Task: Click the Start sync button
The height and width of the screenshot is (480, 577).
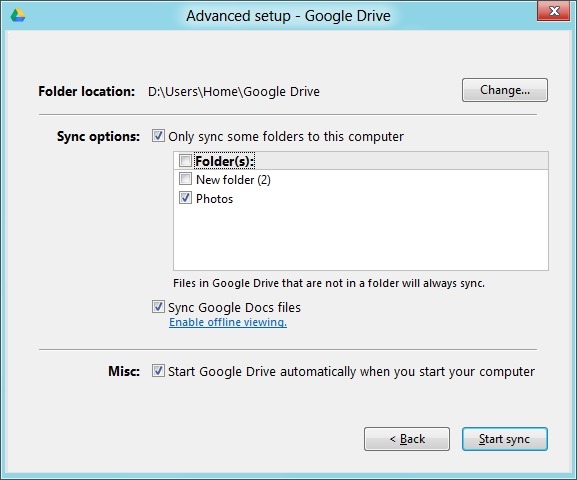Action: [505, 439]
